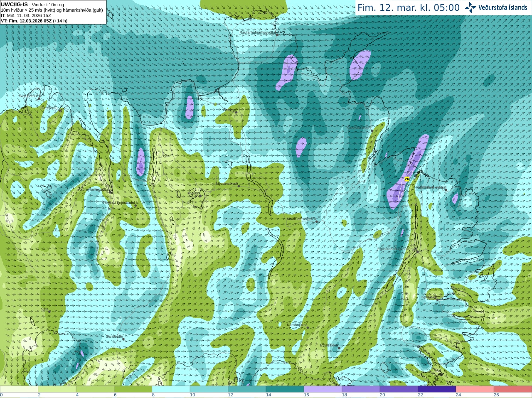Screen dimensions: 532x398
Task: Pick the 24–26 m/s pink legend swatch
Action: (475, 389)
